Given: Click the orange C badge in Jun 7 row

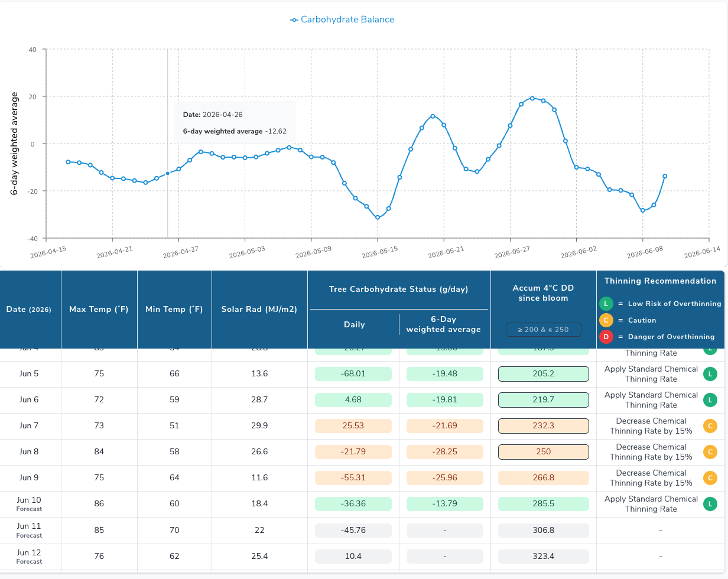Looking at the screenshot, I should pos(710,426).
